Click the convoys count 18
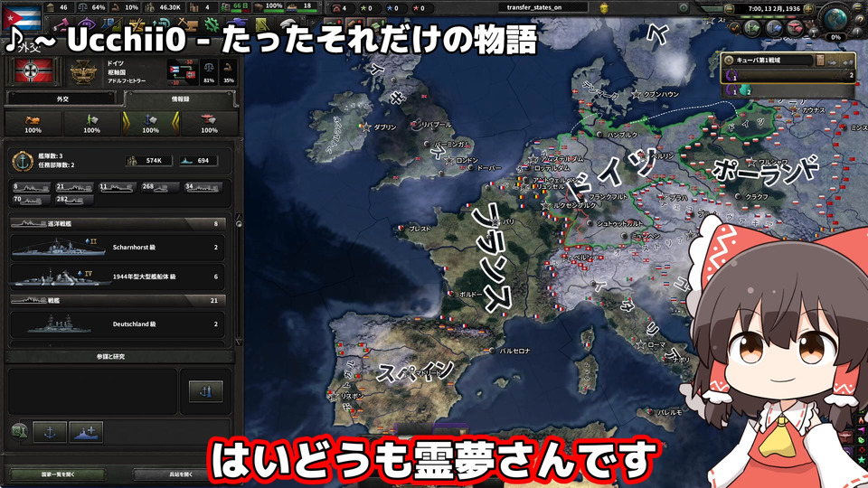868x488 pixels. click(302, 7)
